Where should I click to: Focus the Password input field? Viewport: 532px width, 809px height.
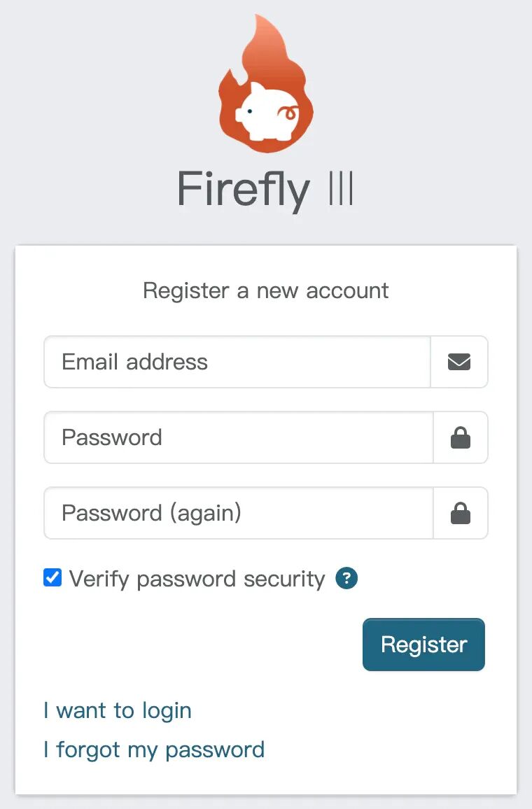click(x=239, y=437)
